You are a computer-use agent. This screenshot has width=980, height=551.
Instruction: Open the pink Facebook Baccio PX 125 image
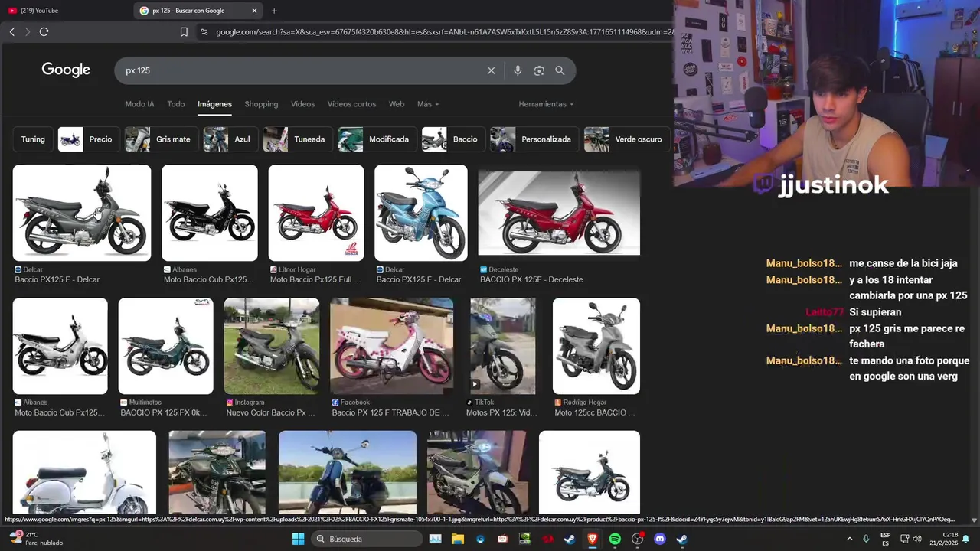pyautogui.click(x=391, y=346)
